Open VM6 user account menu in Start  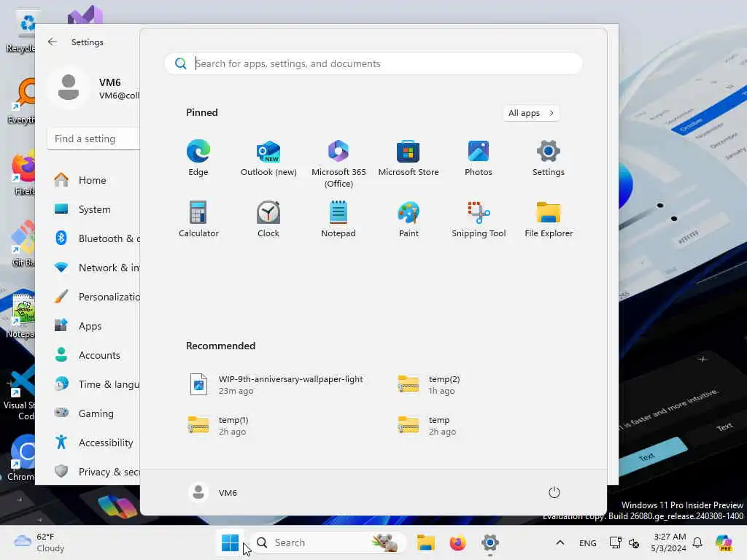tap(213, 492)
